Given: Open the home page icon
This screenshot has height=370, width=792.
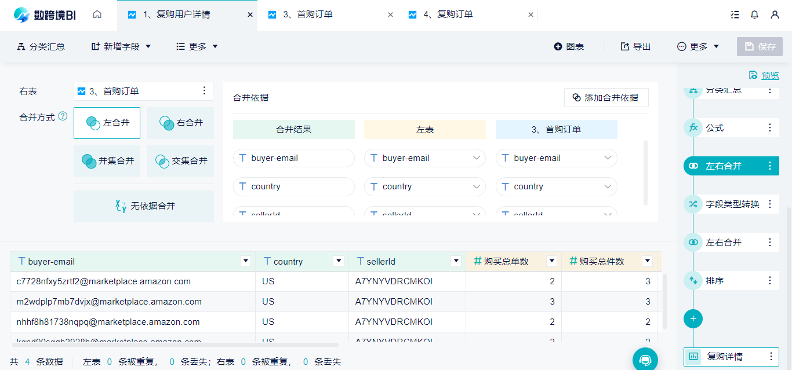Looking at the screenshot, I should 97,15.
